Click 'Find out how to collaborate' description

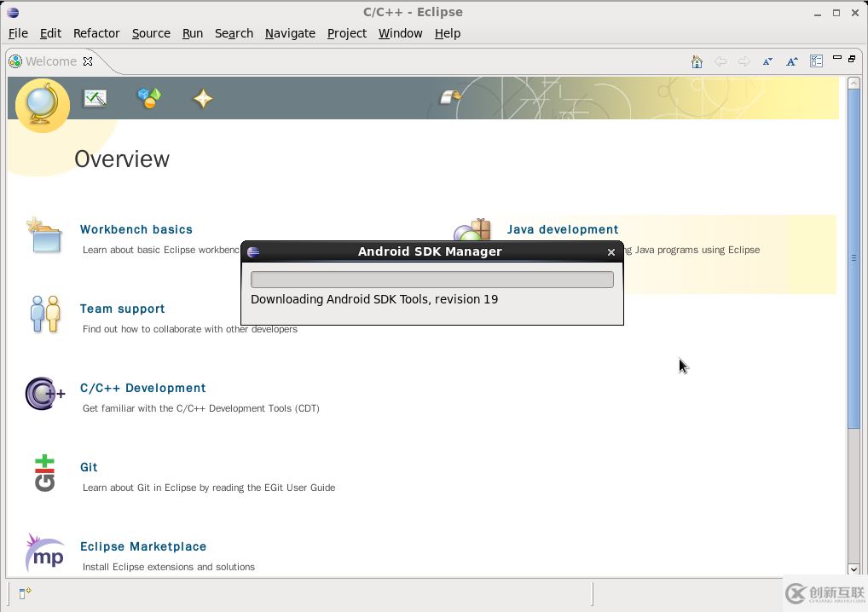190,329
